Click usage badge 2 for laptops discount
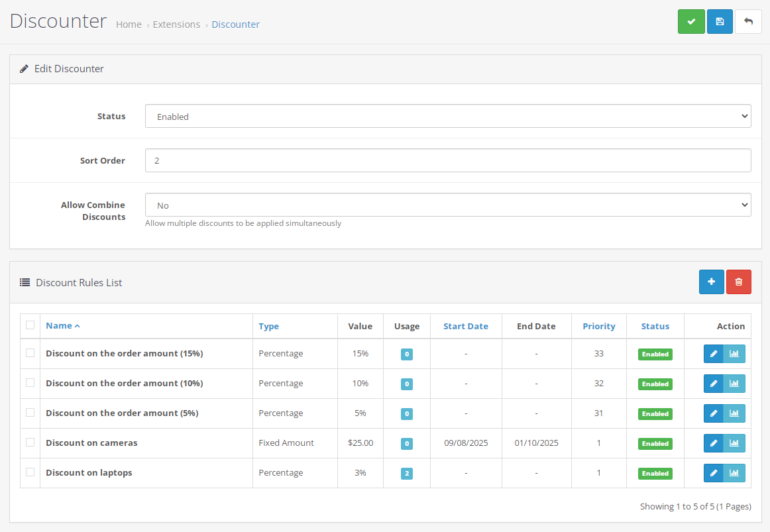The height and width of the screenshot is (532, 770). [x=407, y=474]
